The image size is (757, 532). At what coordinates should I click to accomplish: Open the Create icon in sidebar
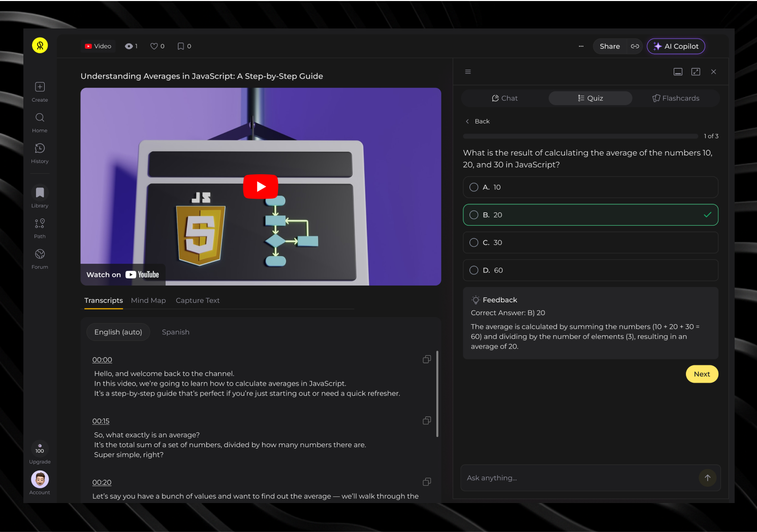[40, 87]
